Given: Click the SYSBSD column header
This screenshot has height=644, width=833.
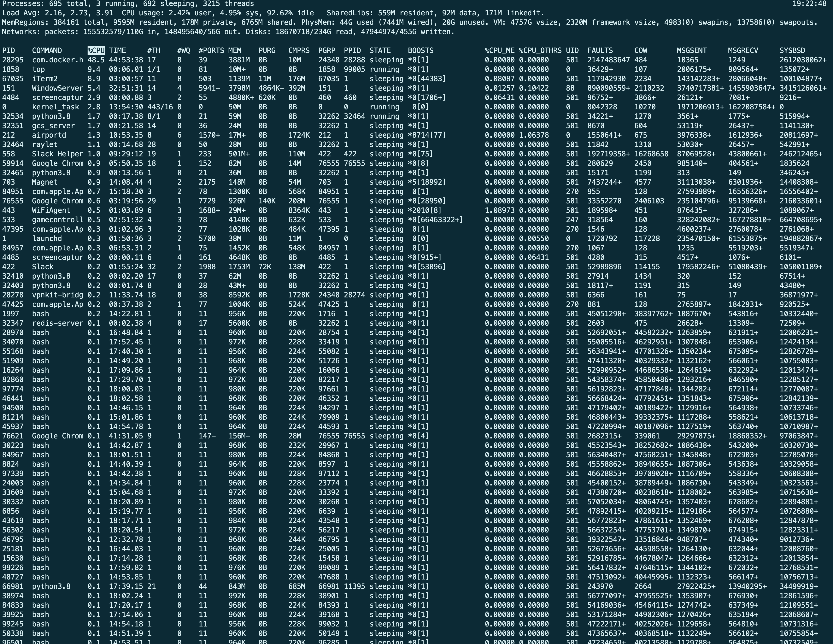Looking at the screenshot, I should point(792,50).
